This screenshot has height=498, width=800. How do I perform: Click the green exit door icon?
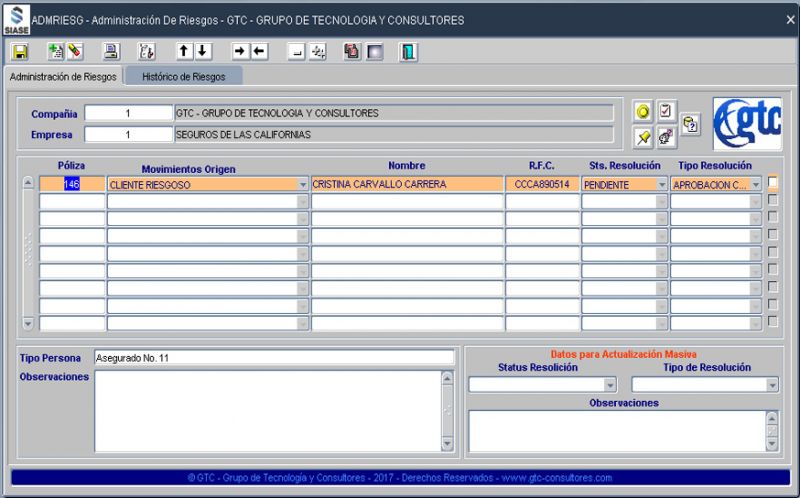tap(409, 52)
